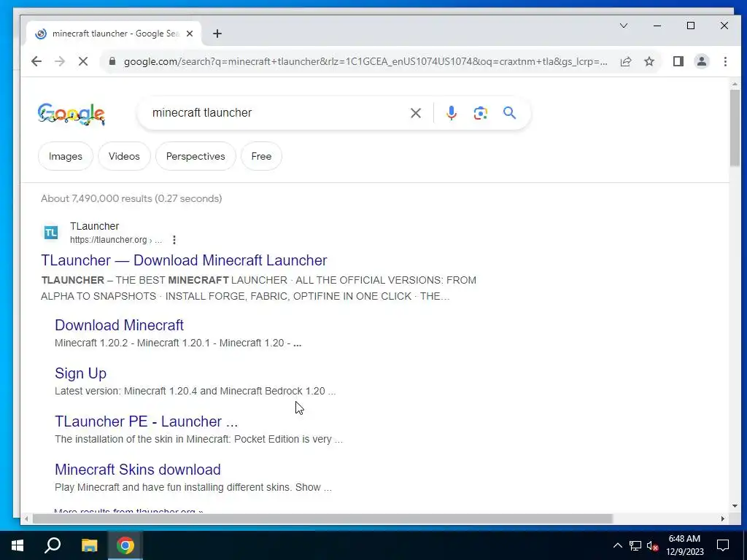Viewport: 747px width, 560px height.
Task: Click the scroll up arrow
Action: tap(734, 85)
